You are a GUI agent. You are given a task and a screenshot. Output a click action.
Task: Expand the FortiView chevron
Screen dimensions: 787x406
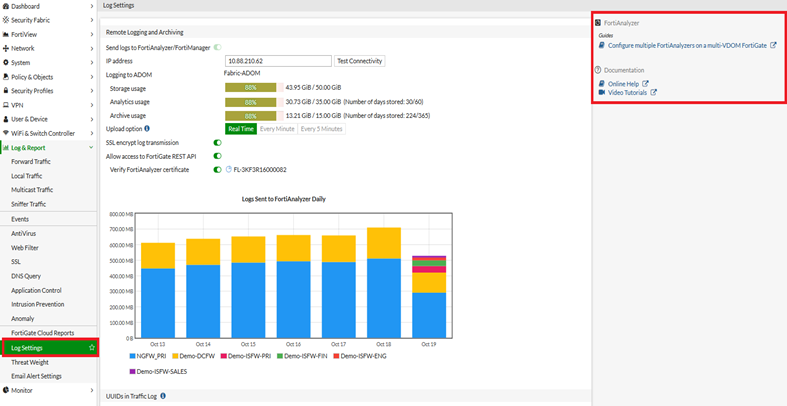click(92, 35)
